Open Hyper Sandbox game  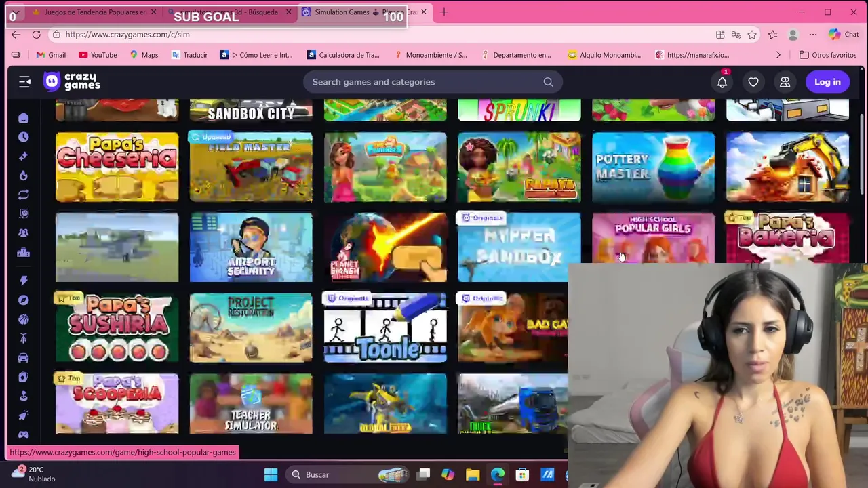[x=519, y=247]
